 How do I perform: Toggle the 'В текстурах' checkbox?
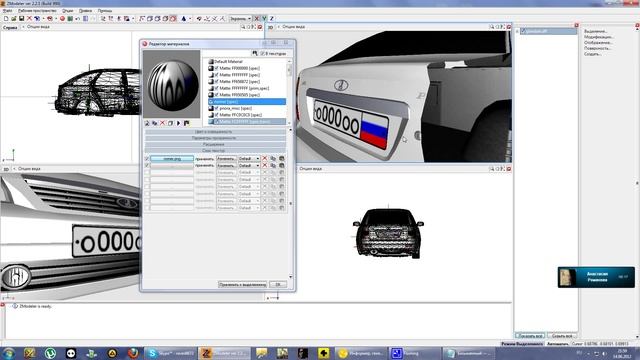[x=263, y=53]
